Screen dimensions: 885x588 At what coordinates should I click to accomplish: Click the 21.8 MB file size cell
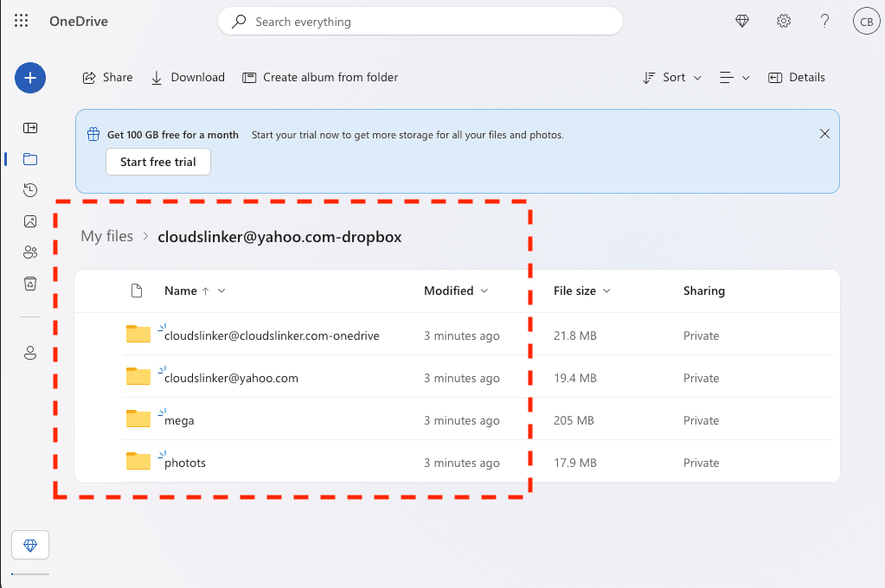point(575,336)
